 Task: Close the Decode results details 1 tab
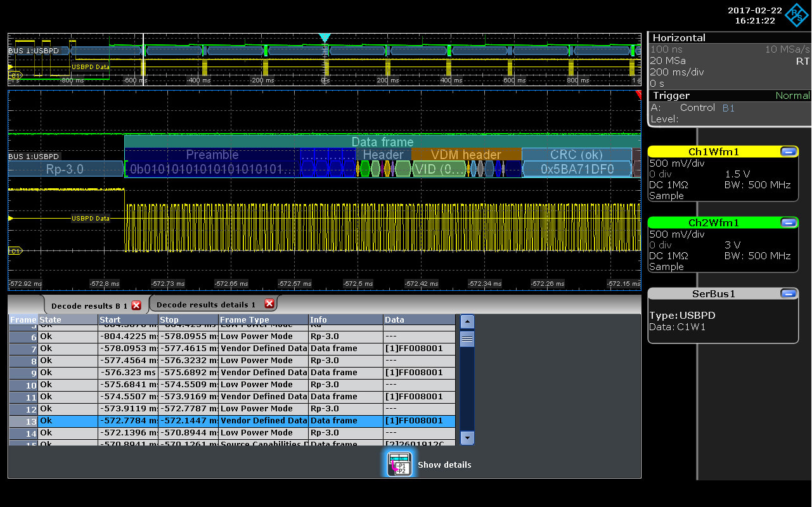(269, 304)
